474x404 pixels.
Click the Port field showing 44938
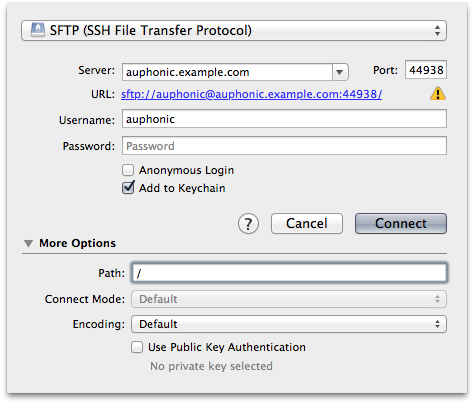[x=426, y=70]
